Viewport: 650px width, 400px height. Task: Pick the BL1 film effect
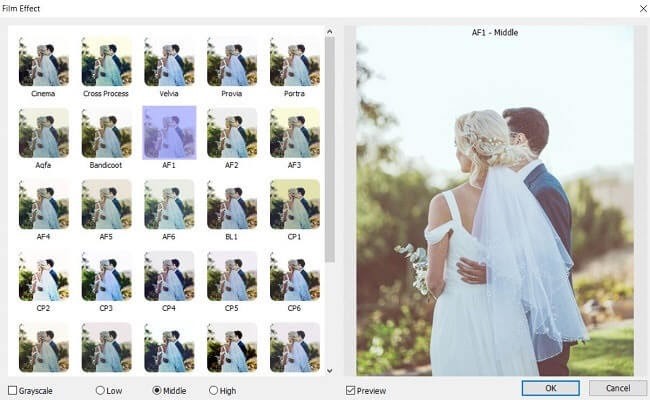[x=231, y=204]
